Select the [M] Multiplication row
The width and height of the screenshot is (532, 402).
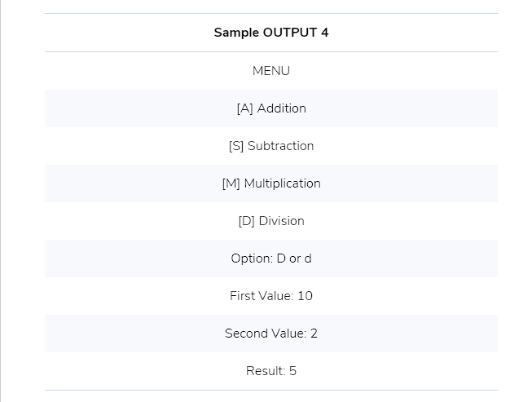(271, 183)
